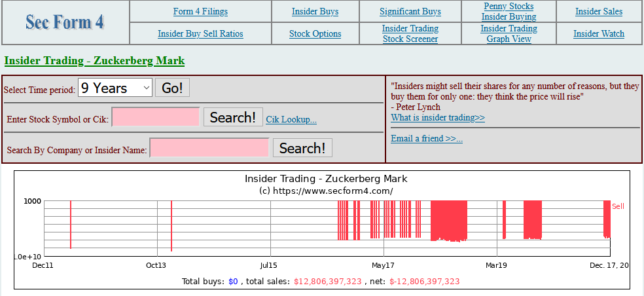This screenshot has height=296, width=644.
Task: Focus the Stock Symbol or Cik field
Action: point(156,117)
